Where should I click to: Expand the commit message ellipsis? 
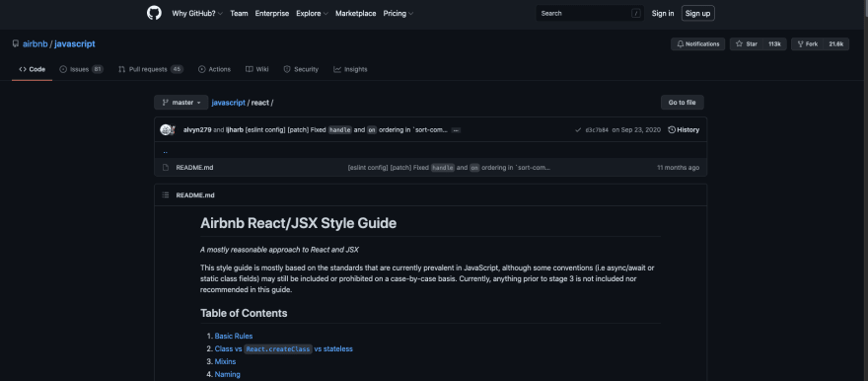[x=456, y=130]
